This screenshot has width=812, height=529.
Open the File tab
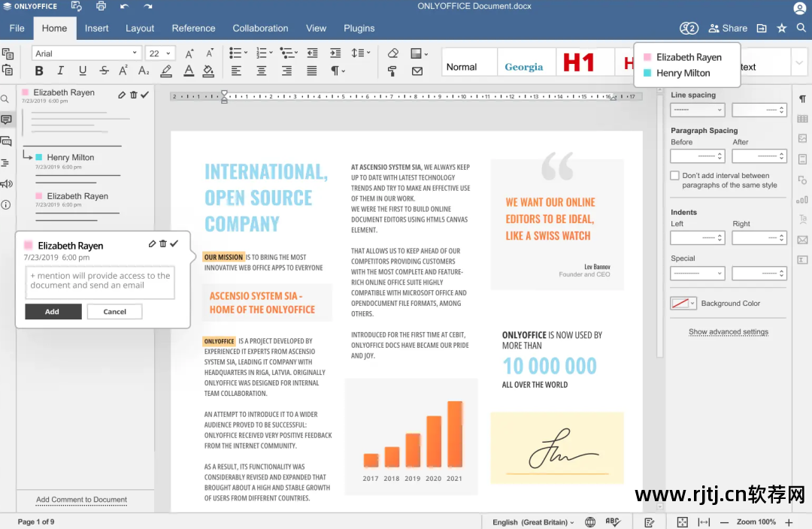17,28
